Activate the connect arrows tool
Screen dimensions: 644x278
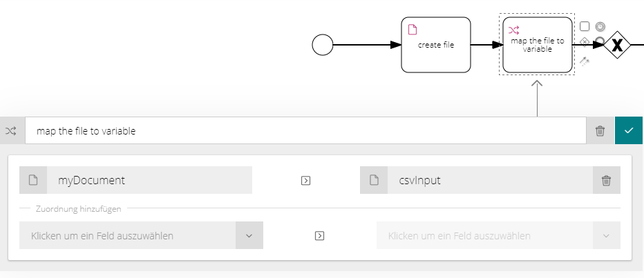pos(585,61)
